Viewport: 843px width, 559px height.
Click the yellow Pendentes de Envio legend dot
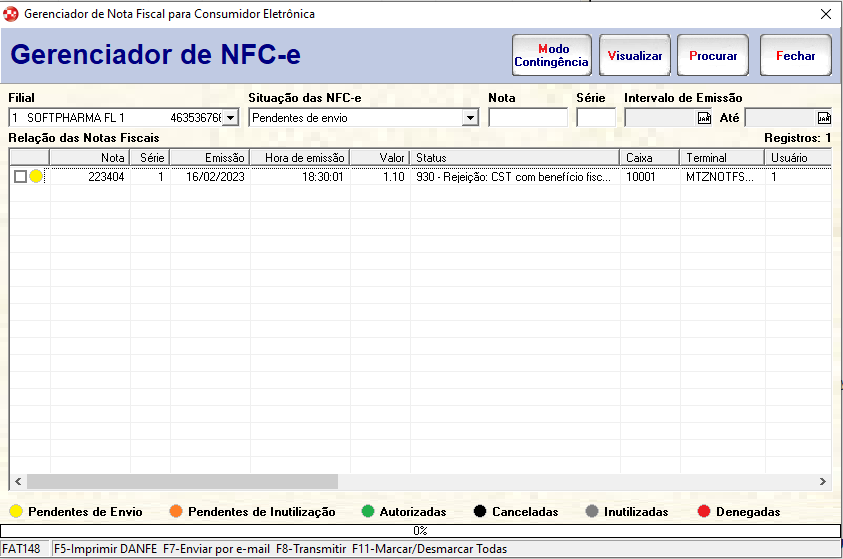(x=16, y=511)
